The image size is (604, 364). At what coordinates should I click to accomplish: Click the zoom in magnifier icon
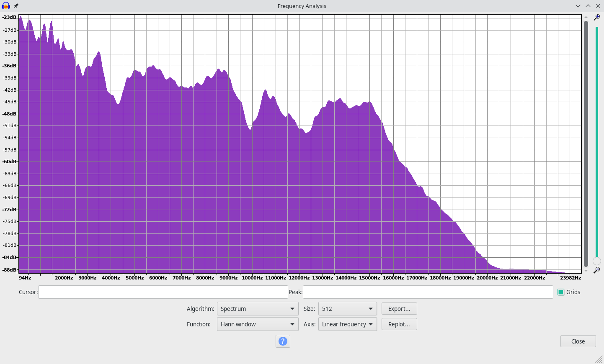click(x=597, y=18)
